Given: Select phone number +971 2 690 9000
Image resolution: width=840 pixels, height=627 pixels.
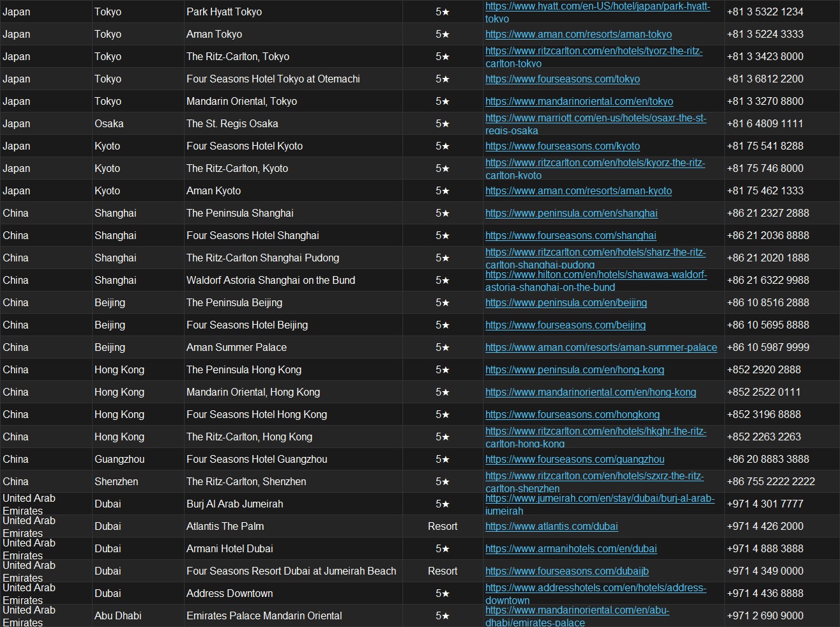Looking at the screenshot, I should point(765,616).
